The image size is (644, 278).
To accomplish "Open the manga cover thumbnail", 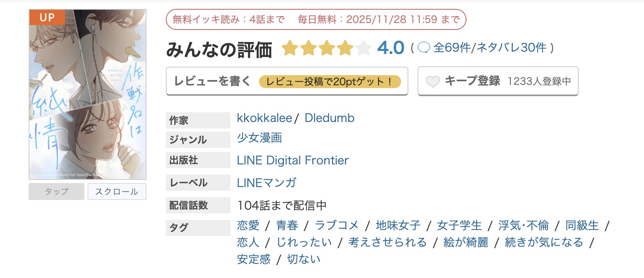I will pos(87,93).
